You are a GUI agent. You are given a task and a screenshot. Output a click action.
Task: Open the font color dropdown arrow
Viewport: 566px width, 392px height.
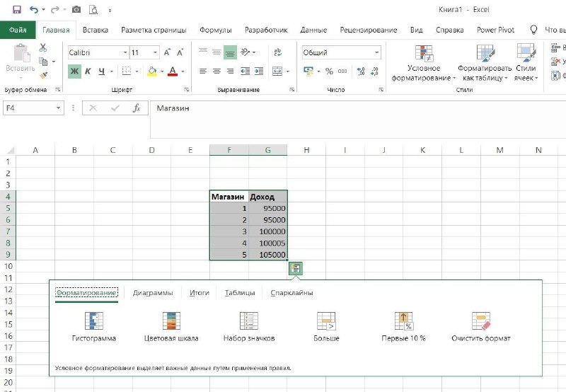click(183, 71)
